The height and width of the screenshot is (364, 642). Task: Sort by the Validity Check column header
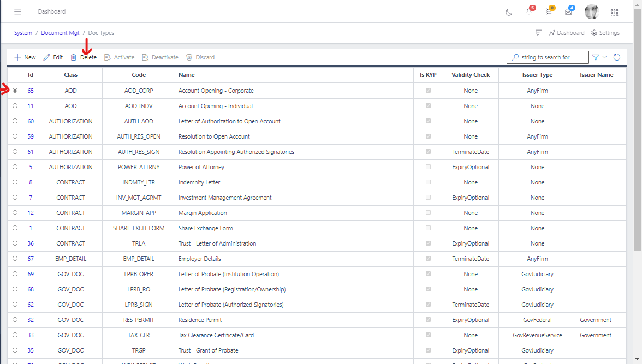click(471, 75)
